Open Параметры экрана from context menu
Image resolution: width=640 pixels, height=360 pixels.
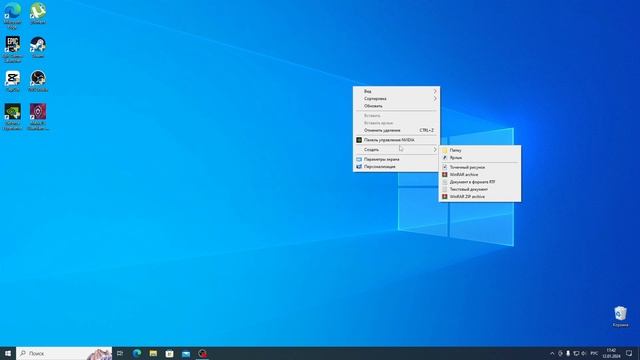[x=396, y=160]
